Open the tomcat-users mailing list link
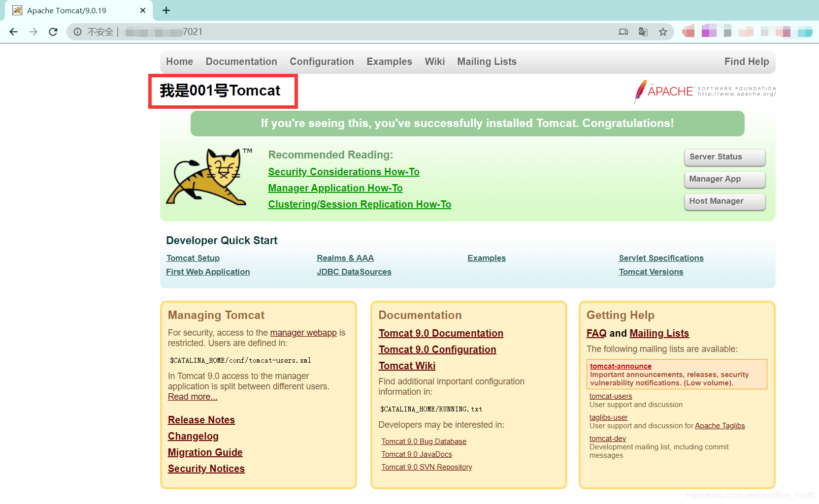The width and height of the screenshot is (819, 504). (x=611, y=396)
